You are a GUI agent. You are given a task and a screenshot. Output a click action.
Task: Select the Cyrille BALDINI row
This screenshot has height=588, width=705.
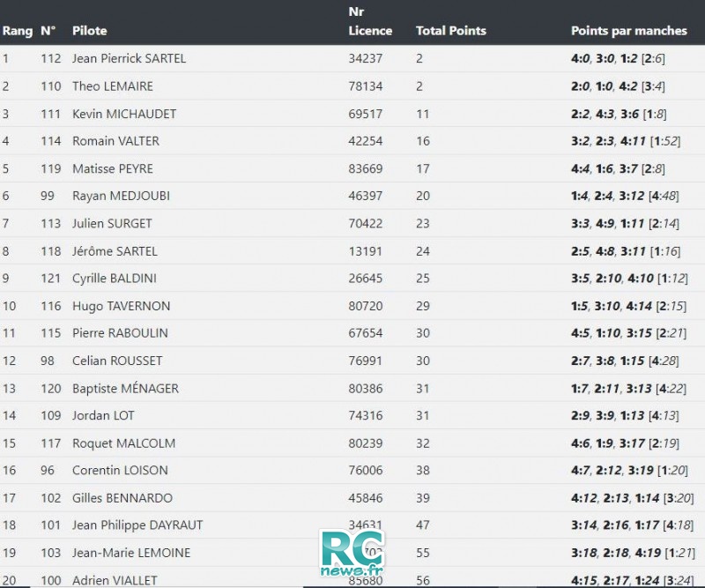tap(352, 278)
